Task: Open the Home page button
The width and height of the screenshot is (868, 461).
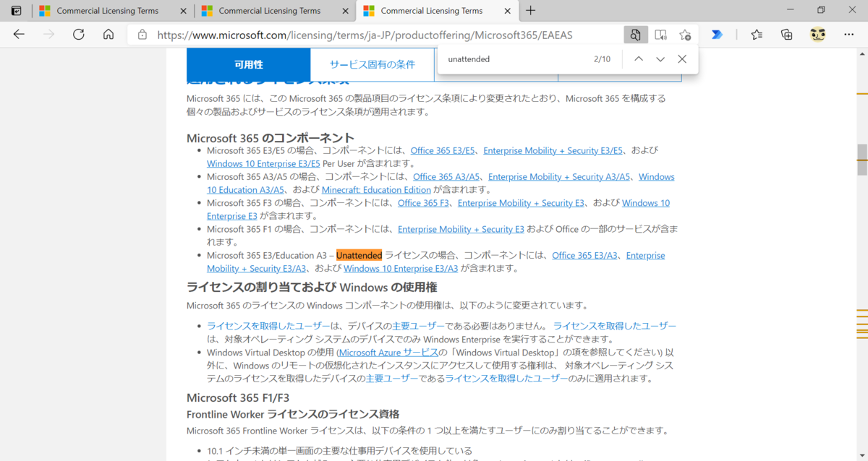Action: pyautogui.click(x=109, y=35)
